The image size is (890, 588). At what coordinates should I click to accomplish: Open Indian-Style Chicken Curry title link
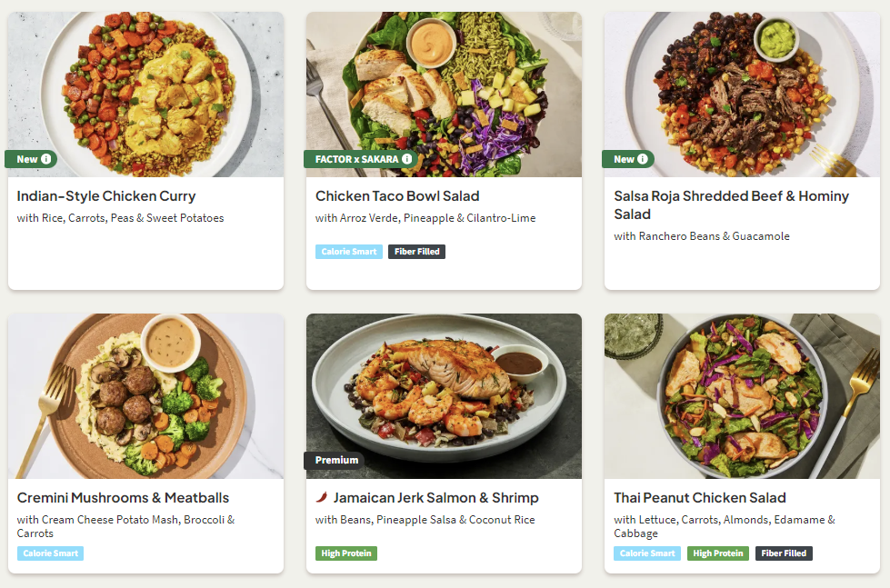106,196
